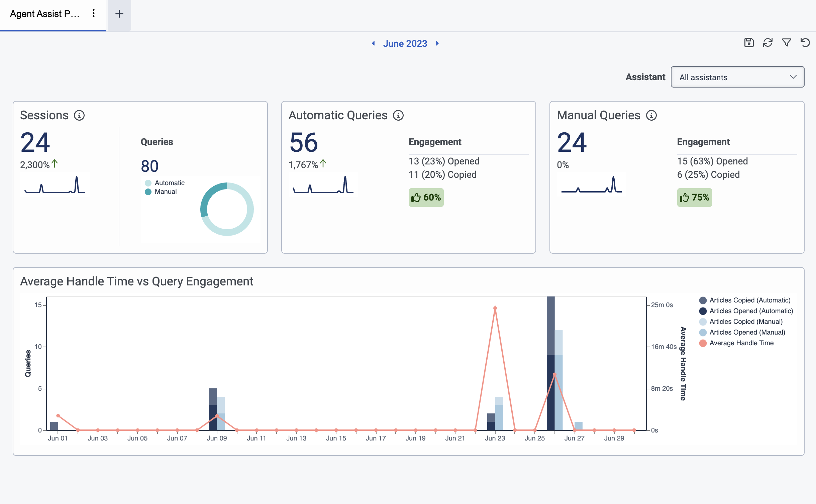Click the Automatic Queries info icon
816x504 pixels.
coord(398,116)
